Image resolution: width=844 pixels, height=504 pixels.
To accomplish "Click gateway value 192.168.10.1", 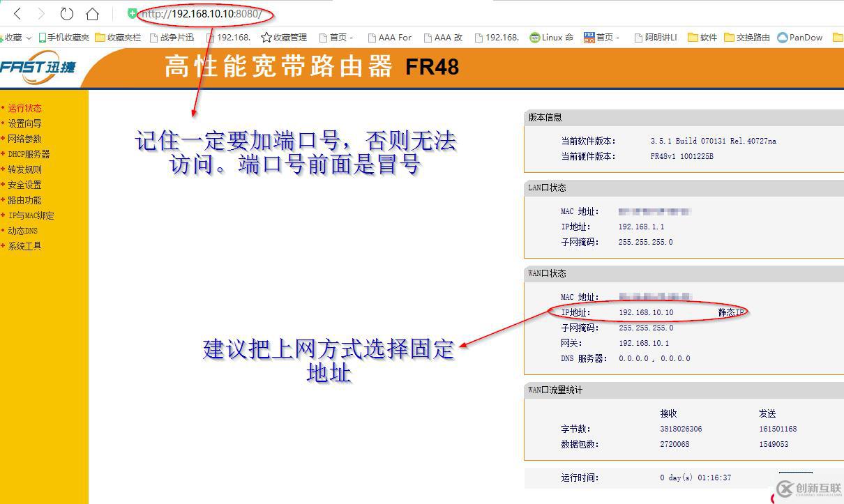I will (644, 343).
